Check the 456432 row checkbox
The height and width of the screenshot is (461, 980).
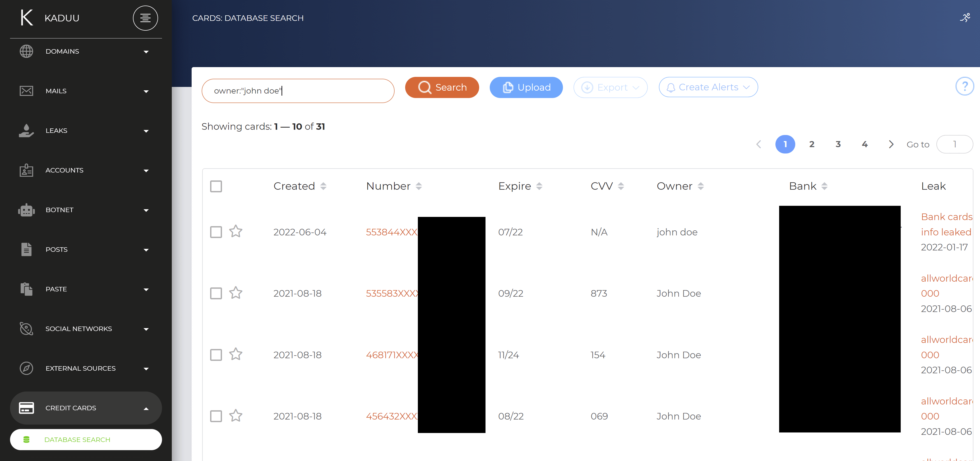pyautogui.click(x=216, y=416)
